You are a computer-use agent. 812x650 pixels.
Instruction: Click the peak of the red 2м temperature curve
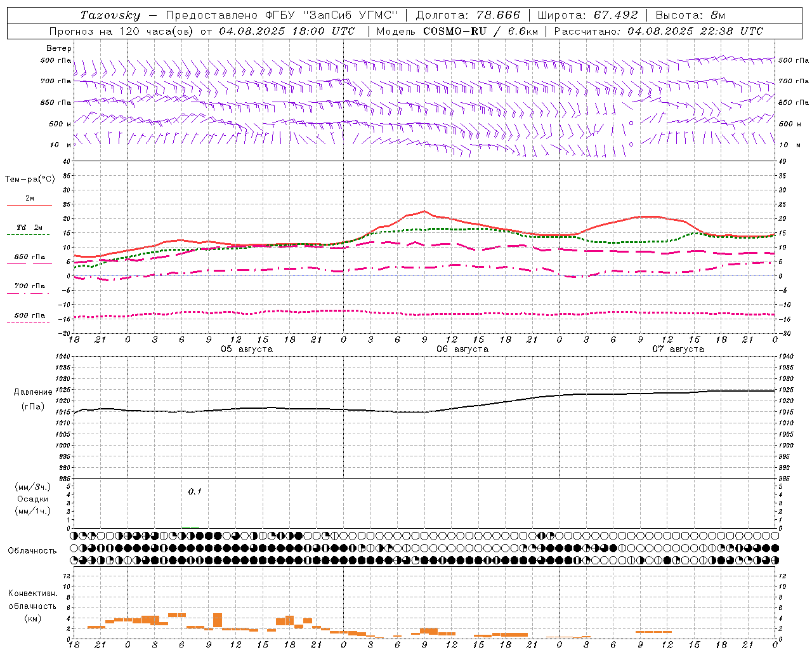click(424, 211)
